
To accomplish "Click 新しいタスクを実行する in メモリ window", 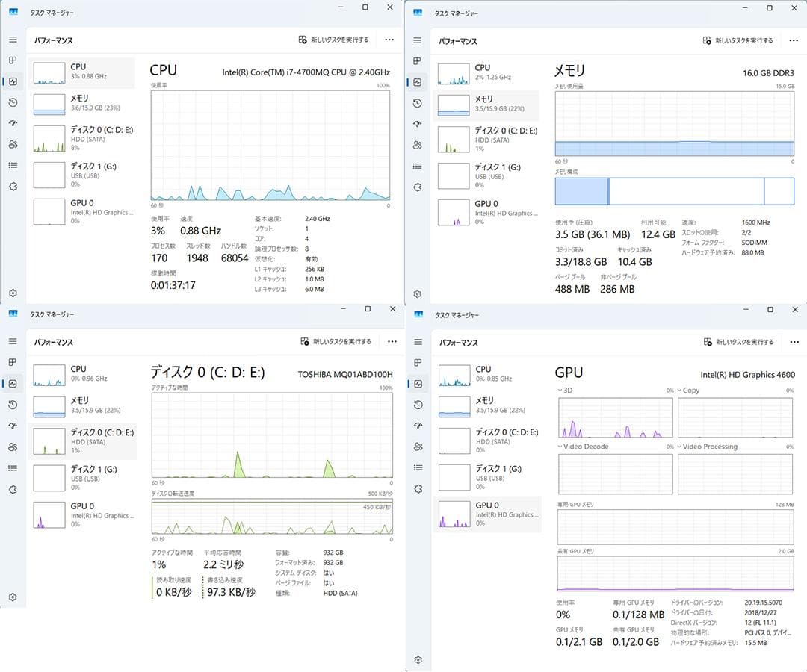I will pyautogui.click(x=738, y=40).
